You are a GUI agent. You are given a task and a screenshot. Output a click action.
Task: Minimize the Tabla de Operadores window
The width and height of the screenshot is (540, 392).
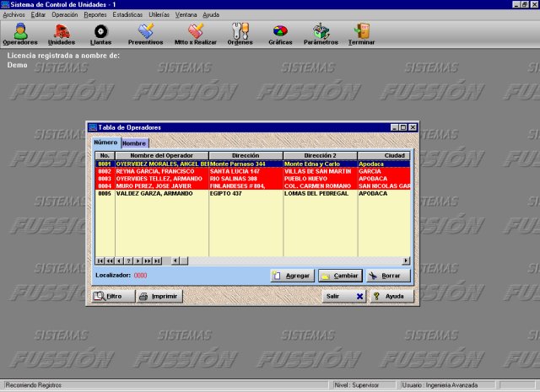pyautogui.click(x=395, y=127)
